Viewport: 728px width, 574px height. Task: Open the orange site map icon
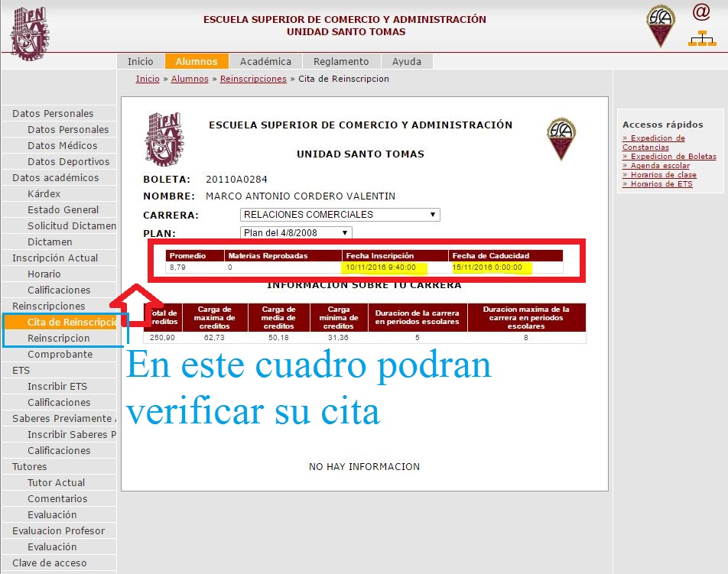702,38
